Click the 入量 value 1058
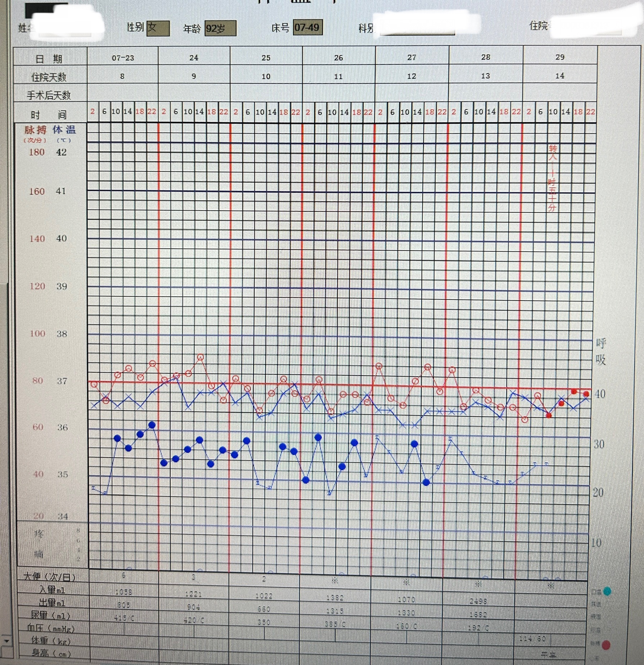The image size is (644, 665). pos(123,592)
